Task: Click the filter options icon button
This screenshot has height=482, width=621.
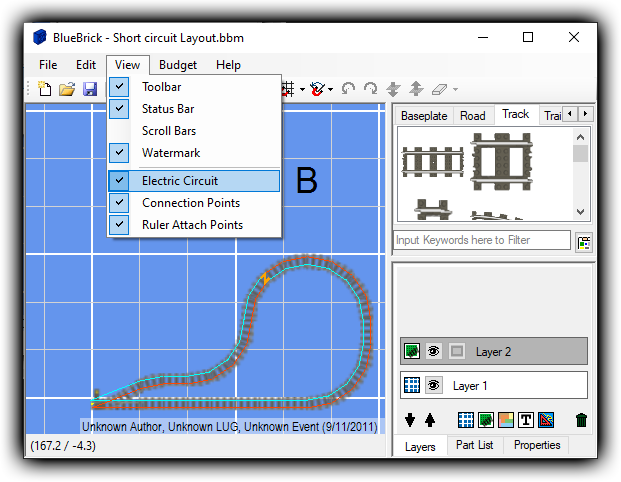Action: click(584, 242)
